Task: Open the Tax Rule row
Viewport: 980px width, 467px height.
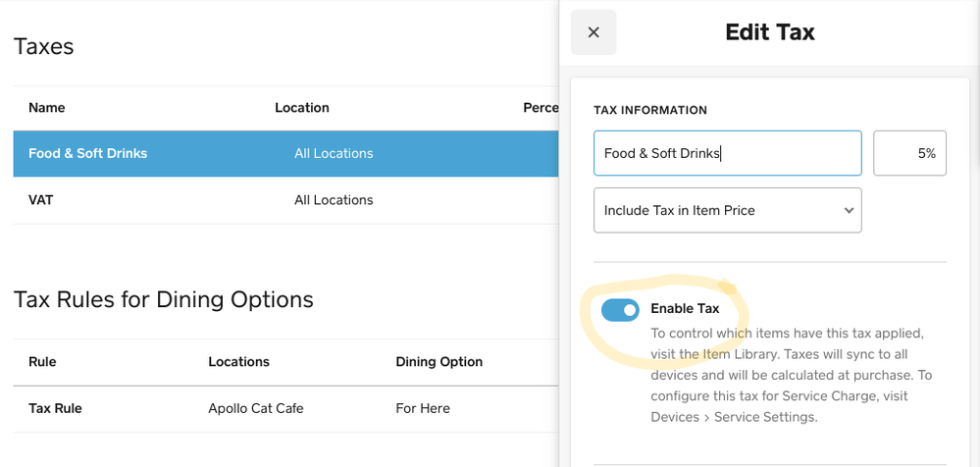Action: point(55,408)
